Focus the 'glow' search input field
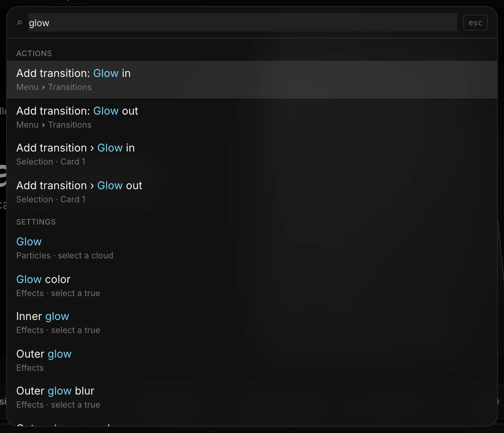Viewport: 504px width, 433px height. click(x=242, y=23)
